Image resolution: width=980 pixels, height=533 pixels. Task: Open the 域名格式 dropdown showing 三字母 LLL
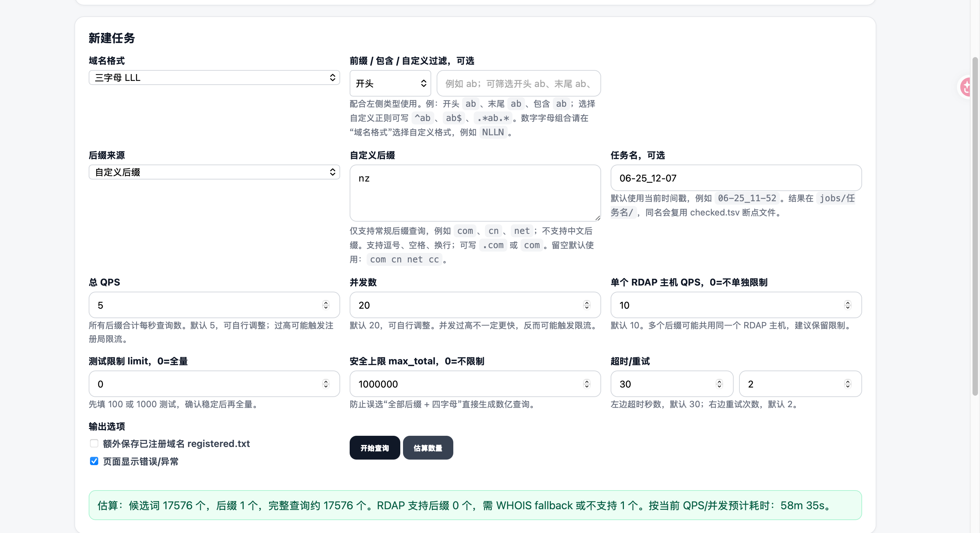coord(214,78)
